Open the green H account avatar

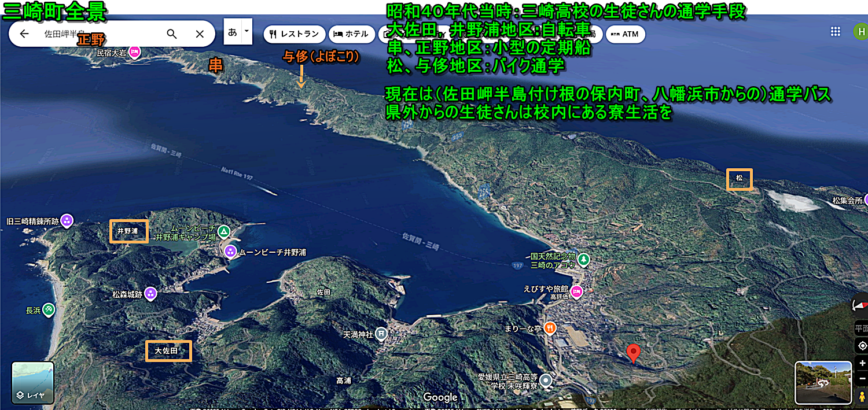pos(861,32)
